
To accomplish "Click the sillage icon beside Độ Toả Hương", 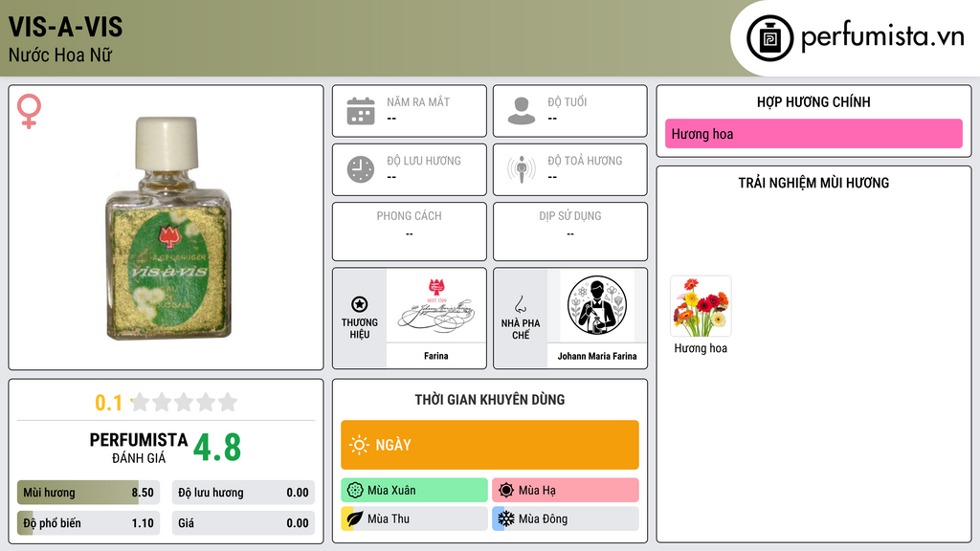I will pos(522,169).
